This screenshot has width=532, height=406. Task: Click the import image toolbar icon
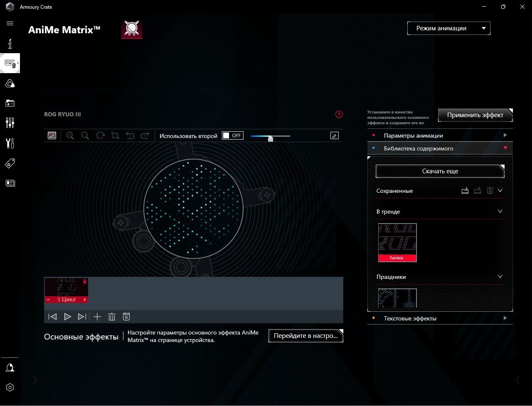tap(52, 135)
